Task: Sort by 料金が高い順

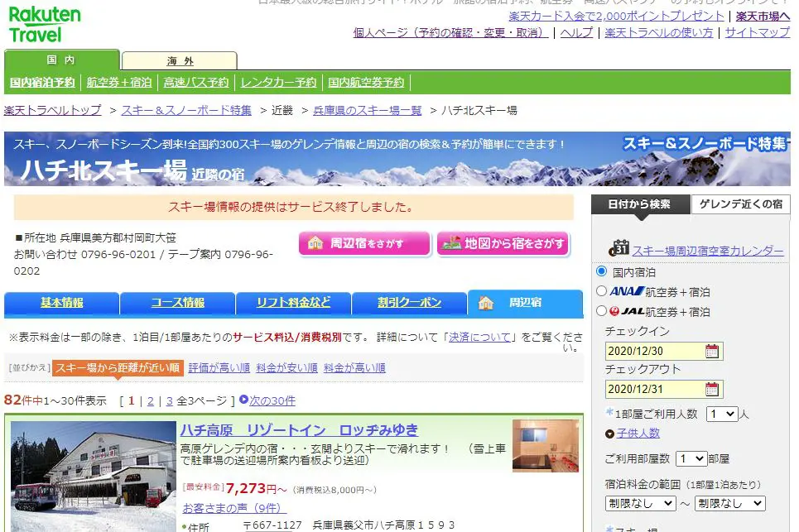Action: (x=354, y=367)
